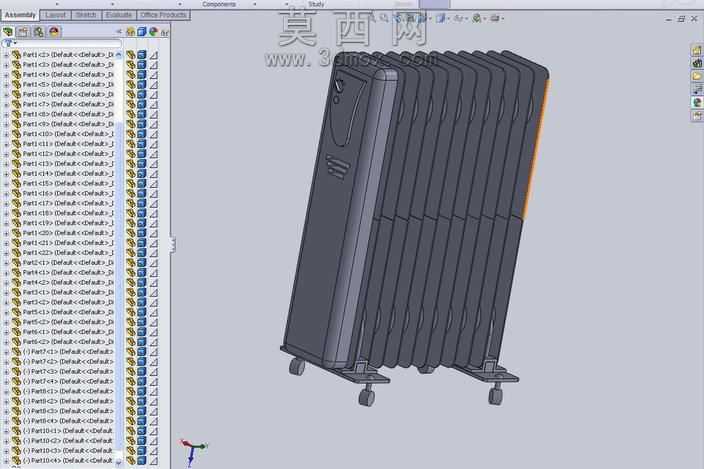Toggle hide/show for Part4<1> in display pane

[131, 272]
